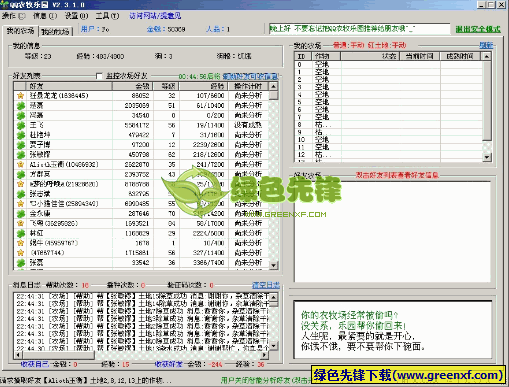Click the blue 收获自己 link

pyautogui.click(x=34, y=364)
